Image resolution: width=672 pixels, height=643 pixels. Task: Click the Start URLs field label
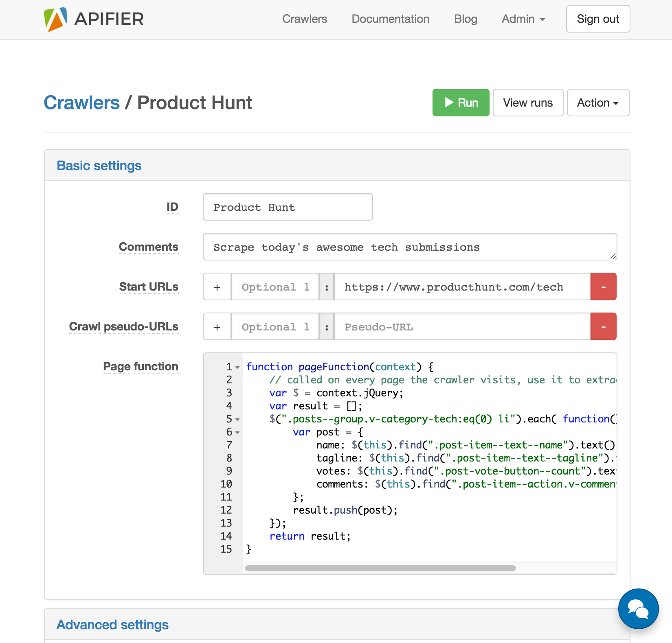tap(149, 287)
